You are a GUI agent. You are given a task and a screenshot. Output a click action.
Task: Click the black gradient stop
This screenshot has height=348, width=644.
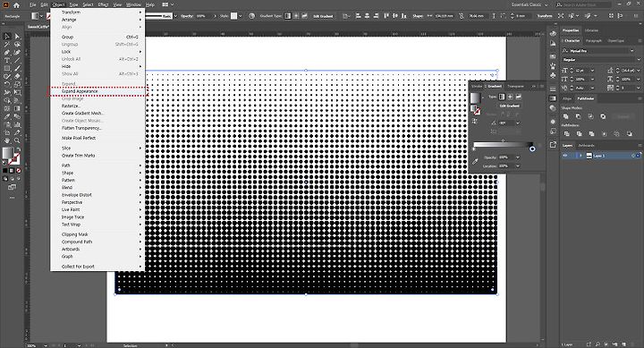tap(532, 149)
